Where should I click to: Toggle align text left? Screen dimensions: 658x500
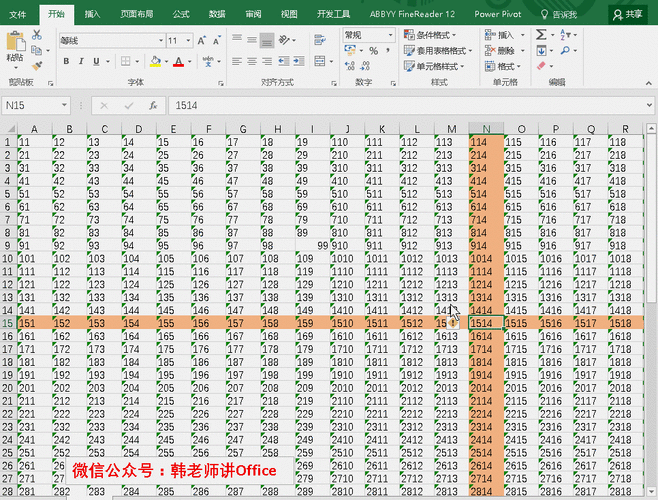[x=237, y=61]
